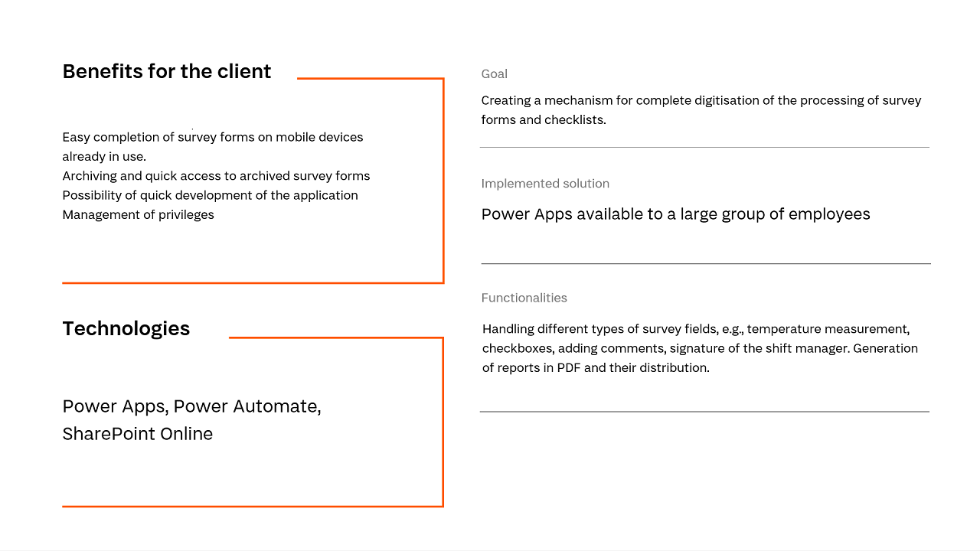980x551 pixels.
Task: Click 'already in use.' text line
Action: pos(104,157)
